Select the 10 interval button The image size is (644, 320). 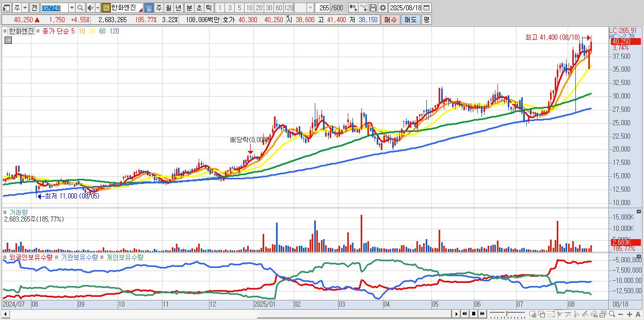coord(249,8)
